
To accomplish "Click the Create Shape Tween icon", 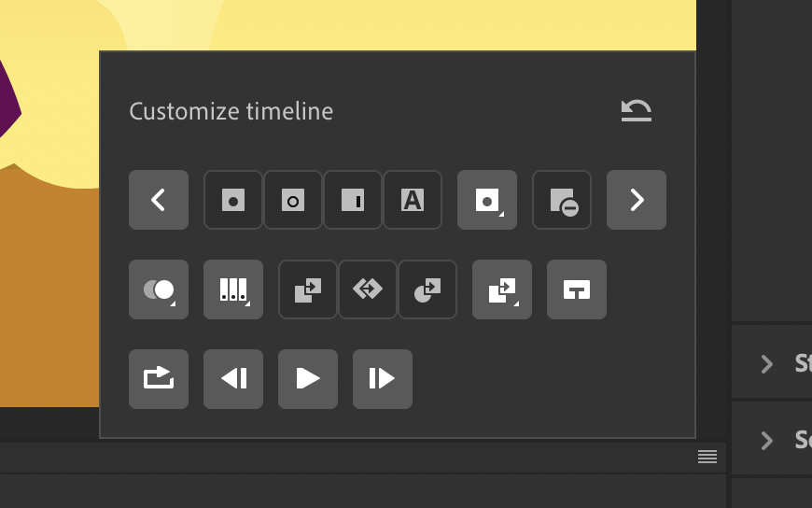I will click(427, 289).
